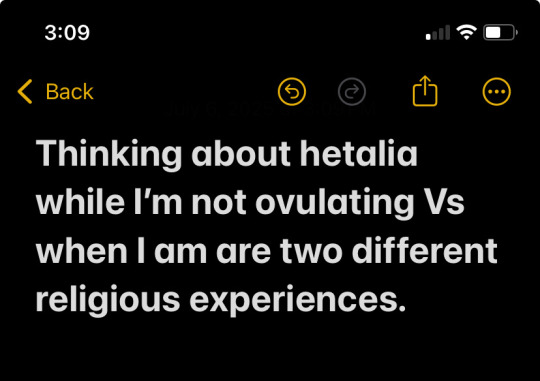540x381 pixels.
Task: Open the more options ellipsis menu
Action: click(496, 92)
